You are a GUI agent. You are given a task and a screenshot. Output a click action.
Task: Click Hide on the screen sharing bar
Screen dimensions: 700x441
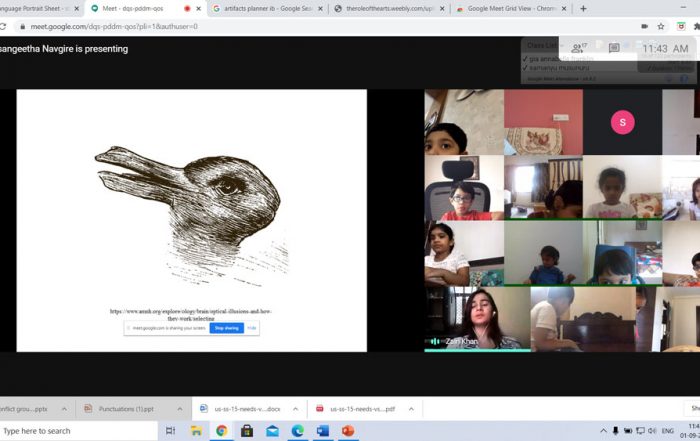[252, 328]
